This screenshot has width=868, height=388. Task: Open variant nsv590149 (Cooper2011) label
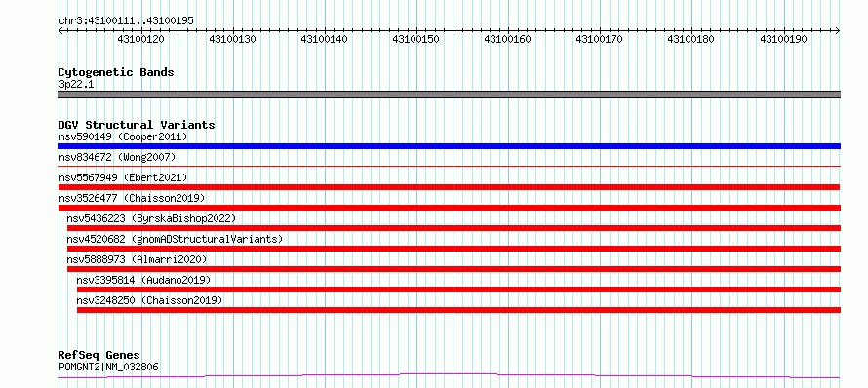[x=123, y=136]
